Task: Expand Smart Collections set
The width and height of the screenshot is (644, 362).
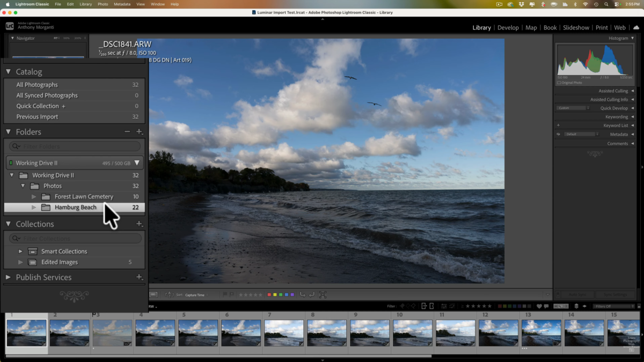Action: point(20,252)
